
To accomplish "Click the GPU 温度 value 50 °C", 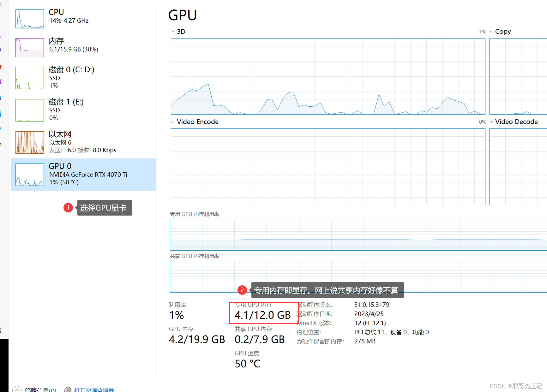I will (248, 364).
